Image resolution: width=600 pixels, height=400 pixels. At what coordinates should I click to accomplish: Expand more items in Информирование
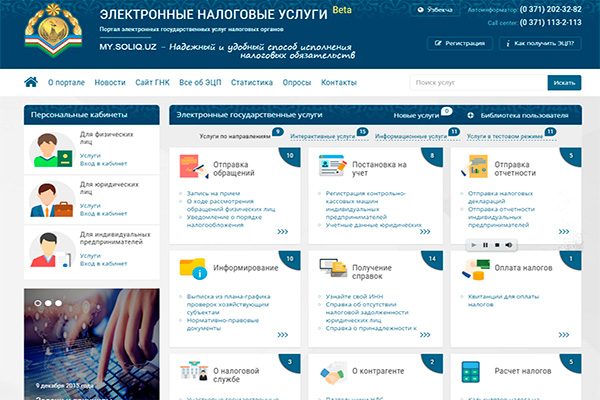click(x=283, y=335)
